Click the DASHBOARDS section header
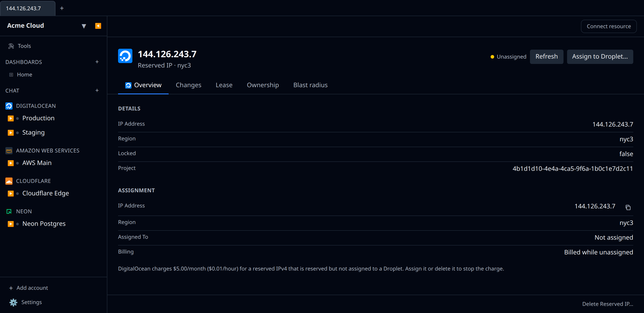 pos(24,62)
